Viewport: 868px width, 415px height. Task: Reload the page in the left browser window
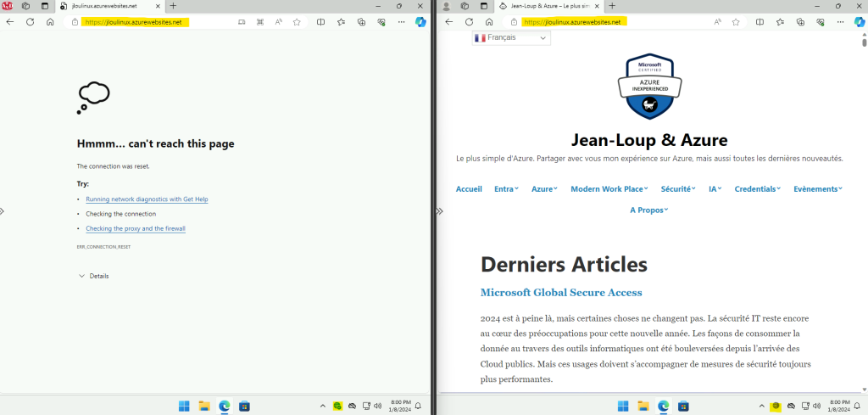[x=30, y=22]
